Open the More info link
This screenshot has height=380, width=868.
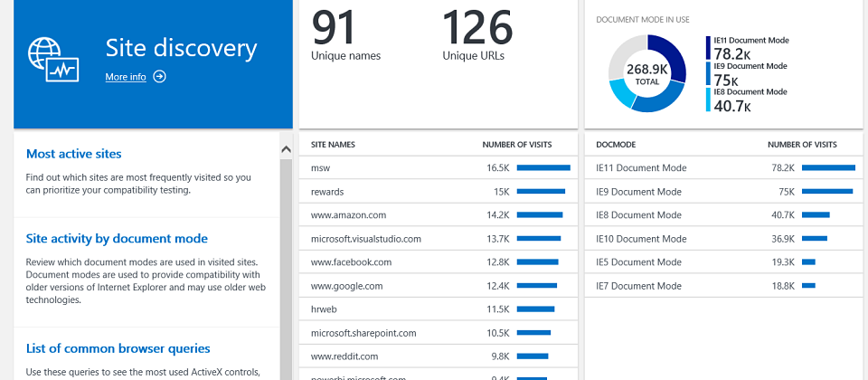(125, 77)
